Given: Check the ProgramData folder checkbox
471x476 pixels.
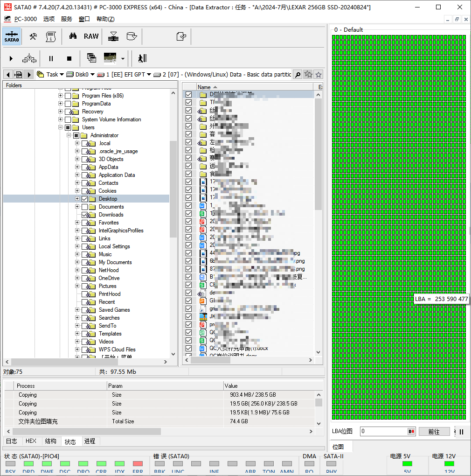Looking at the screenshot, I should point(68,104).
